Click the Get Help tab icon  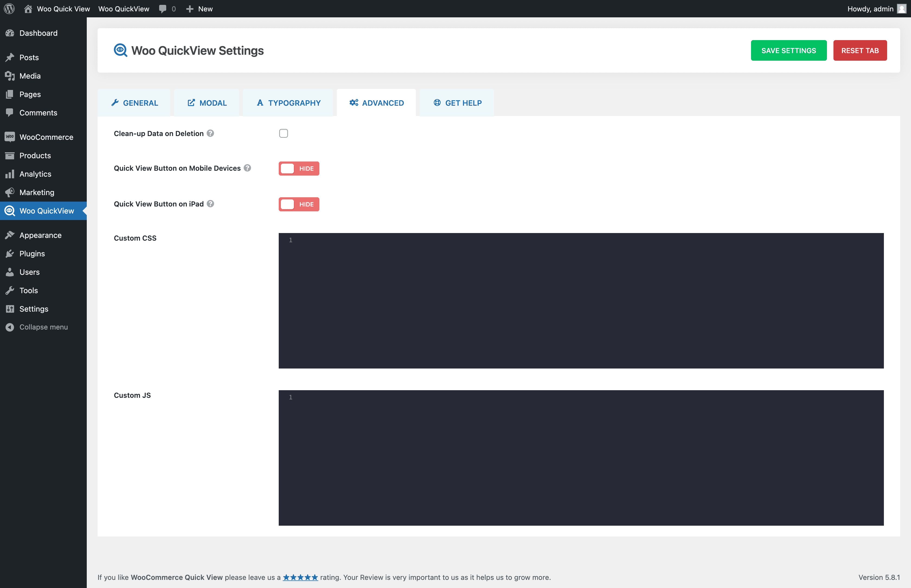coord(437,103)
